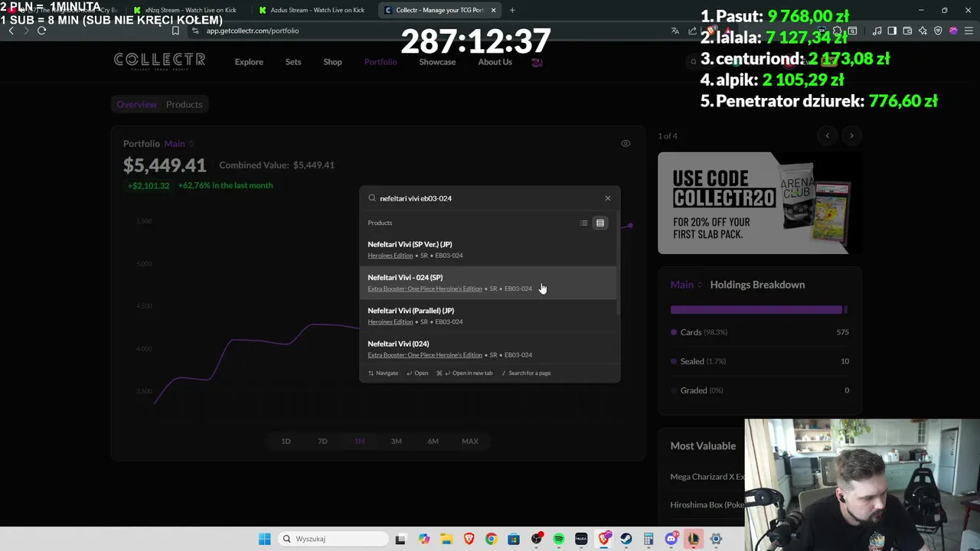
Task: Close the Collectr browser tab
Action: 493,10
